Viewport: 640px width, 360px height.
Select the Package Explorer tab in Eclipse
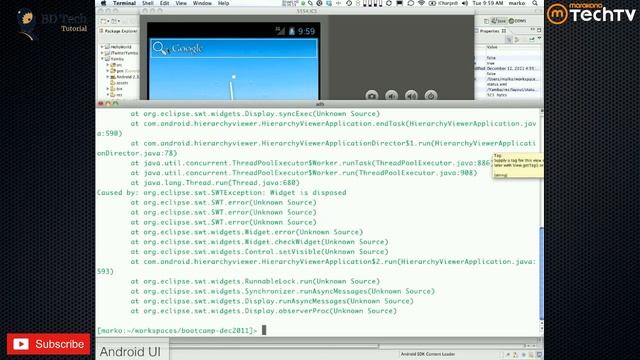pyautogui.click(x=118, y=31)
